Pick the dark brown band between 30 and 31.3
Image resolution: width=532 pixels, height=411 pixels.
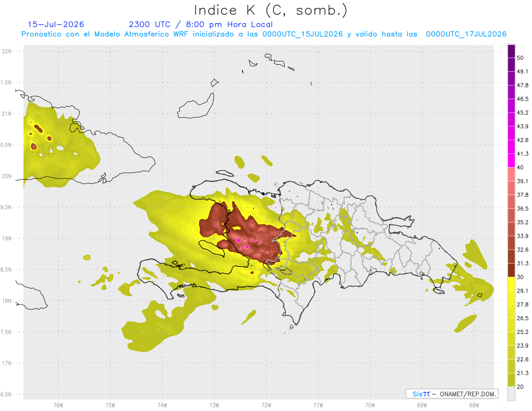512,270
